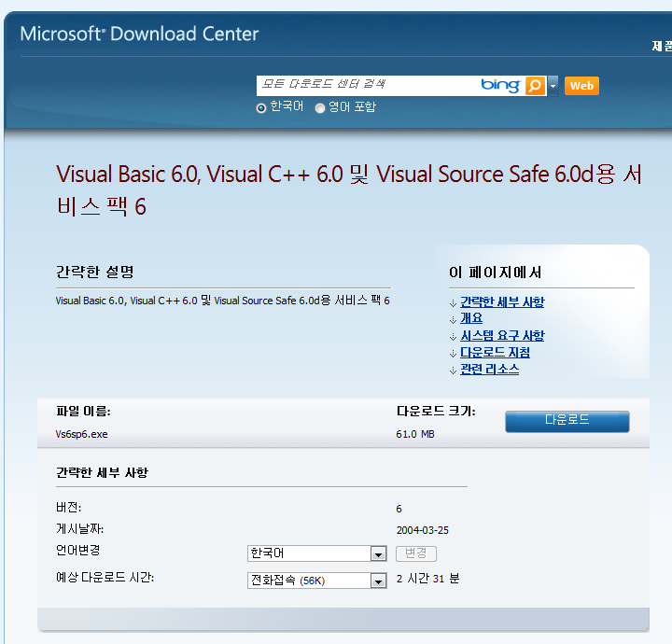Click the blue 다운로드 button
Screen dimensions: 672x644
pyautogui.click(x=567, y=421)
